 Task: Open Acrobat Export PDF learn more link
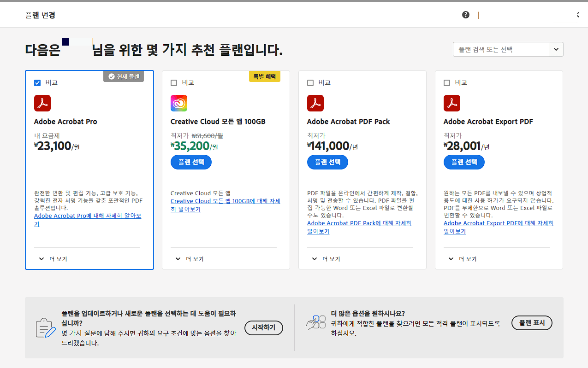[x=499, y=228]
